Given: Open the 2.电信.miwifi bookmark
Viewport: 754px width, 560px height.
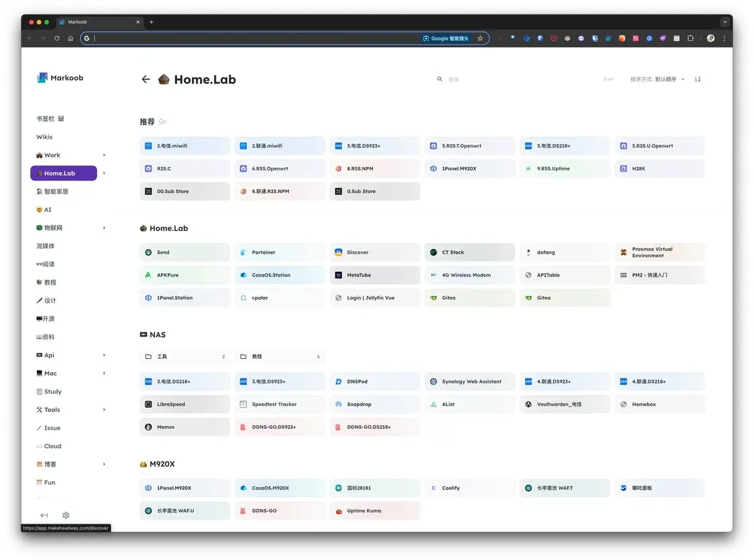Looking at the screenshot, I should (x=184, y=145).
